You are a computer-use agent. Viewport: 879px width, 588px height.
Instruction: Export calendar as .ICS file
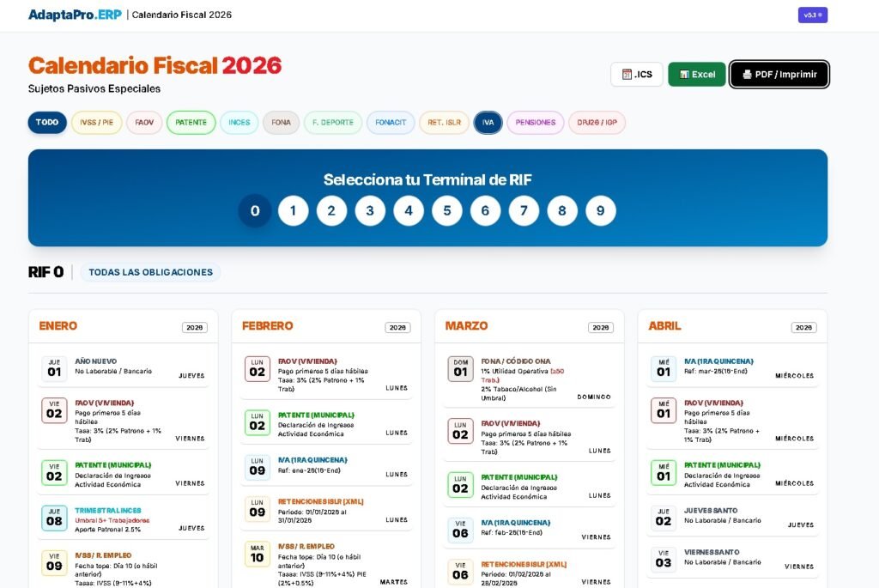[x=637, y=75]
